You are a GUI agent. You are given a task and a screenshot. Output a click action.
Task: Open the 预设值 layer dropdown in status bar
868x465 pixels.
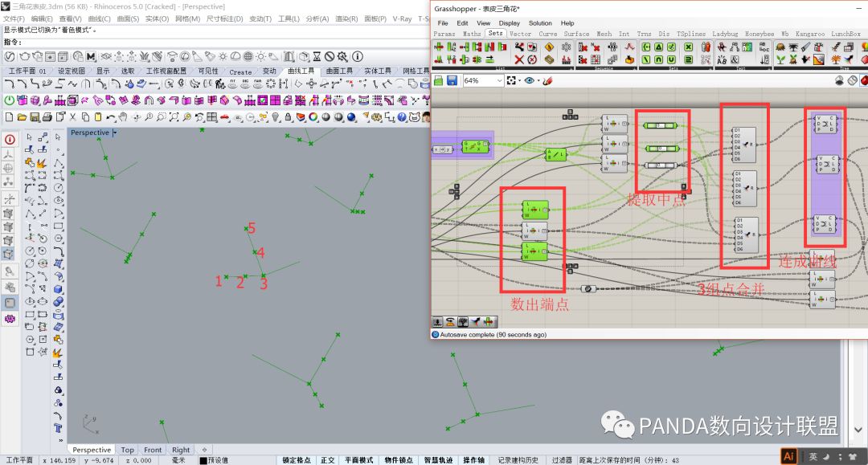click(215, 460)
